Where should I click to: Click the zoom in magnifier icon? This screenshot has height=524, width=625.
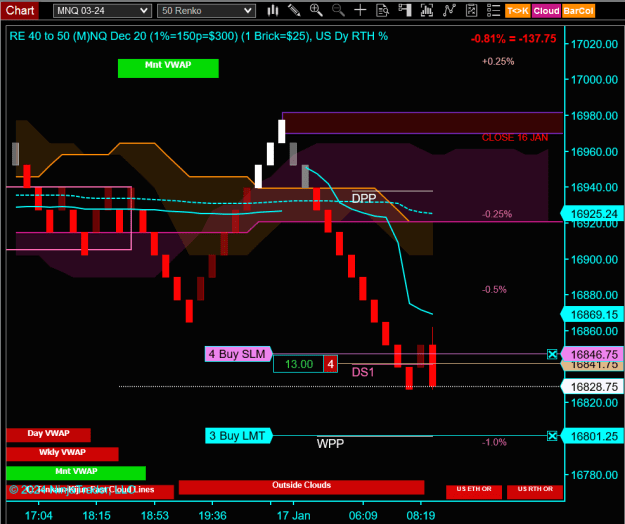click(x=316, y=10)
